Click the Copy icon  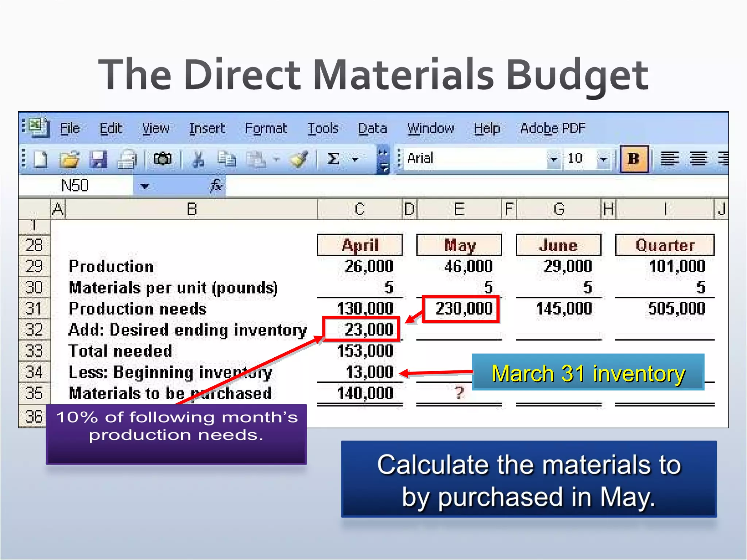227,159
